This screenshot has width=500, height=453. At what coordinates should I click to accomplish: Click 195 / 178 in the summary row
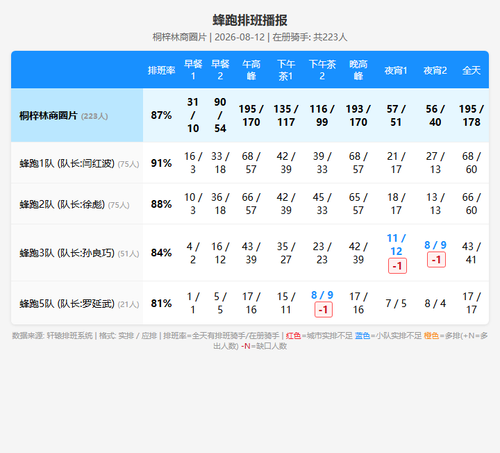471,115
